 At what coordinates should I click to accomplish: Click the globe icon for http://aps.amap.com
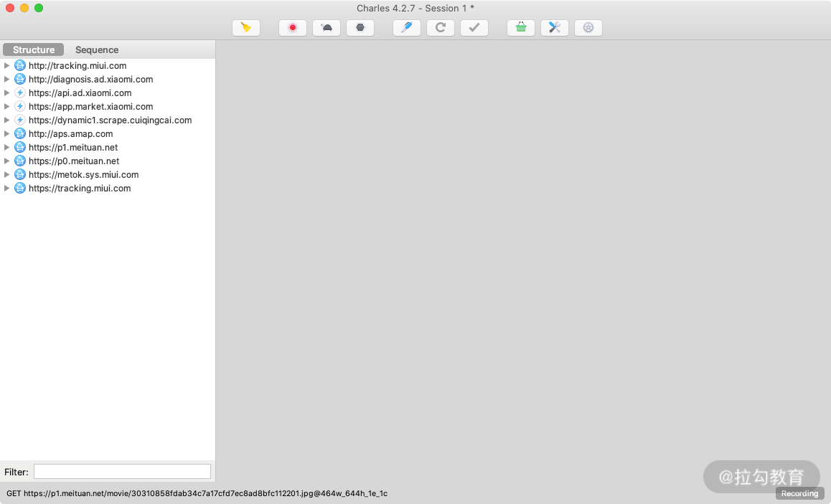pos(20,134)
